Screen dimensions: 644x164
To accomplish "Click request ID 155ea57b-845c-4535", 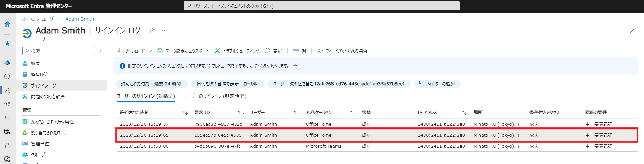I will 220,135.
